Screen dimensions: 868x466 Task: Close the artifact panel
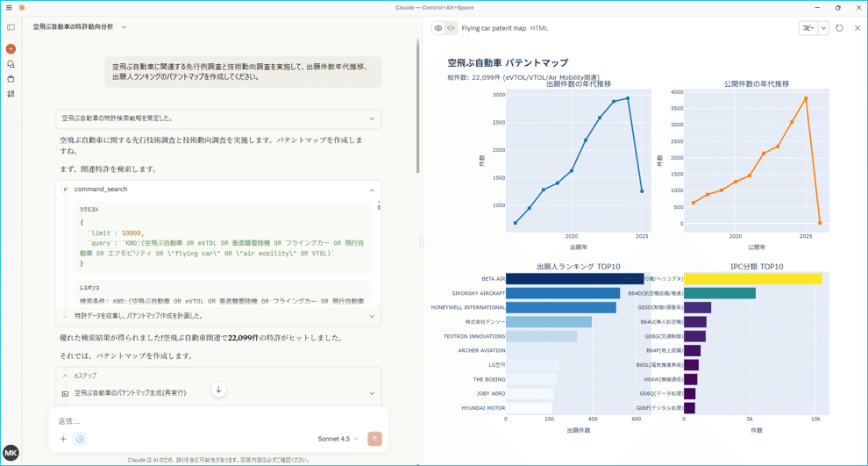point(857,28)
